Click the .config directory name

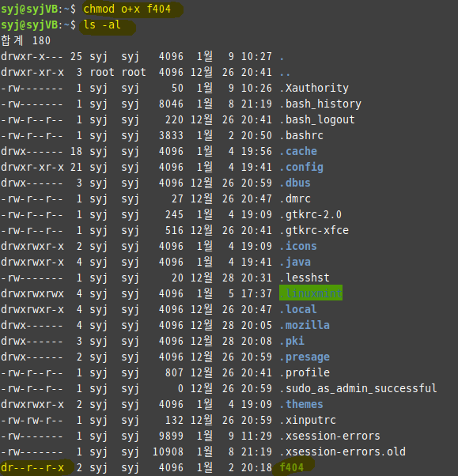tap(301, 168)
